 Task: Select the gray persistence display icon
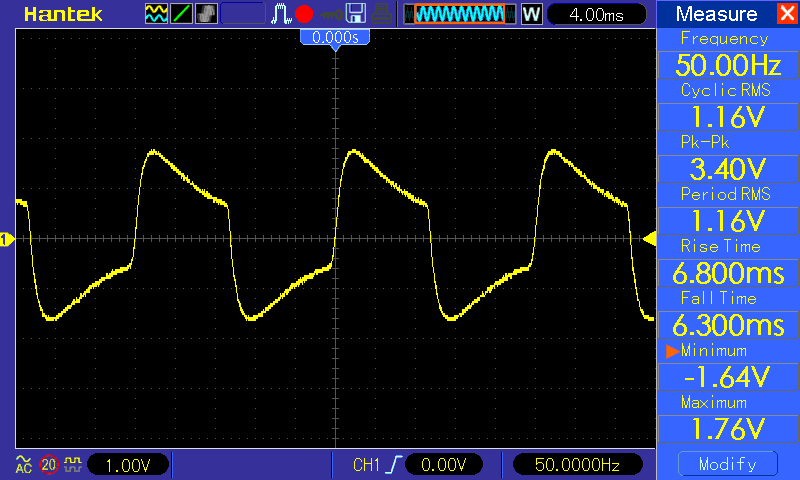pos(206,14)
